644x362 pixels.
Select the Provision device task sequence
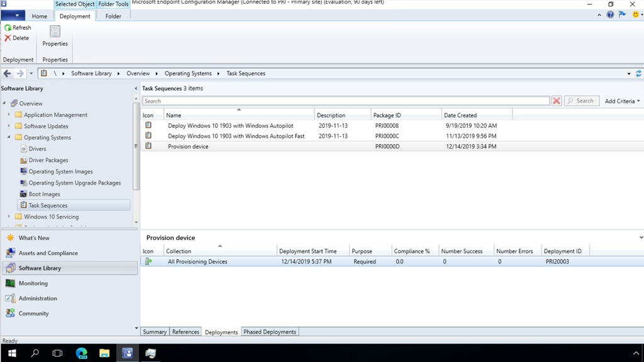(188, 147)
